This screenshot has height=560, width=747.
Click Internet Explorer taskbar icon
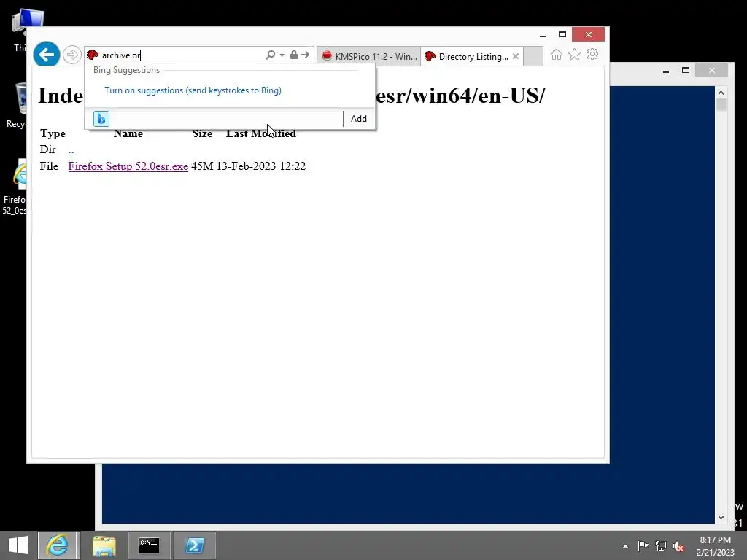click(x=58, y=545)
